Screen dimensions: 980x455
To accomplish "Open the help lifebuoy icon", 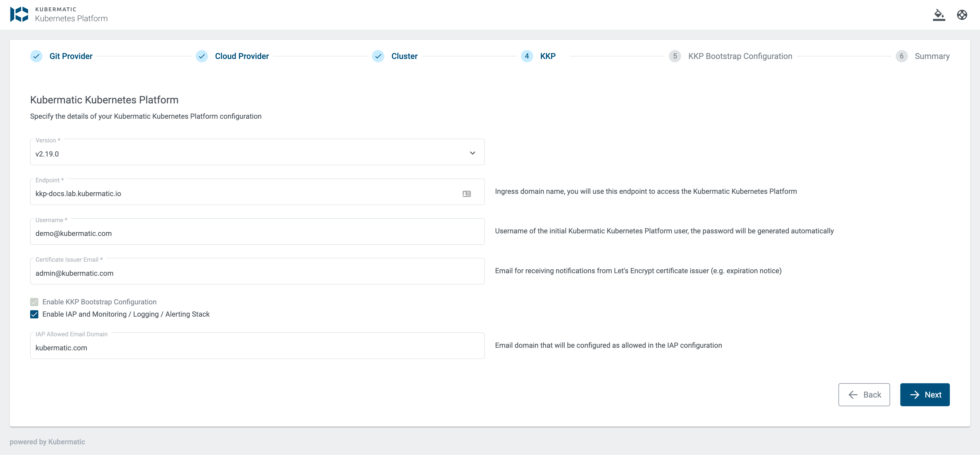I will pyautogui.click(x=962, y=15).
